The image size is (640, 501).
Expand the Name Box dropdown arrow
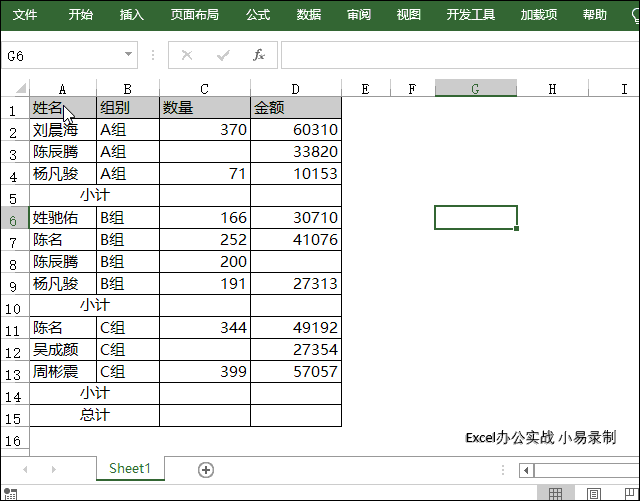pyautogui.click(x=128, y=55)
